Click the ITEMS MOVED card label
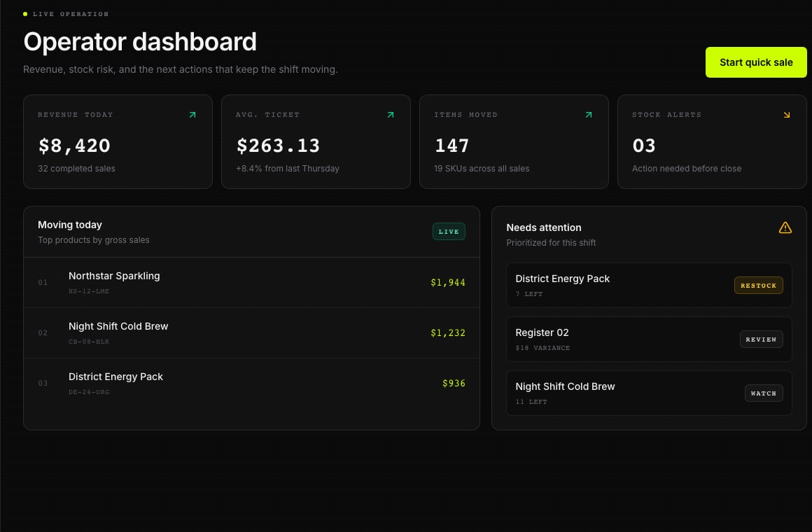This screenshot has height=532, width=812. (x=465, y=115)
